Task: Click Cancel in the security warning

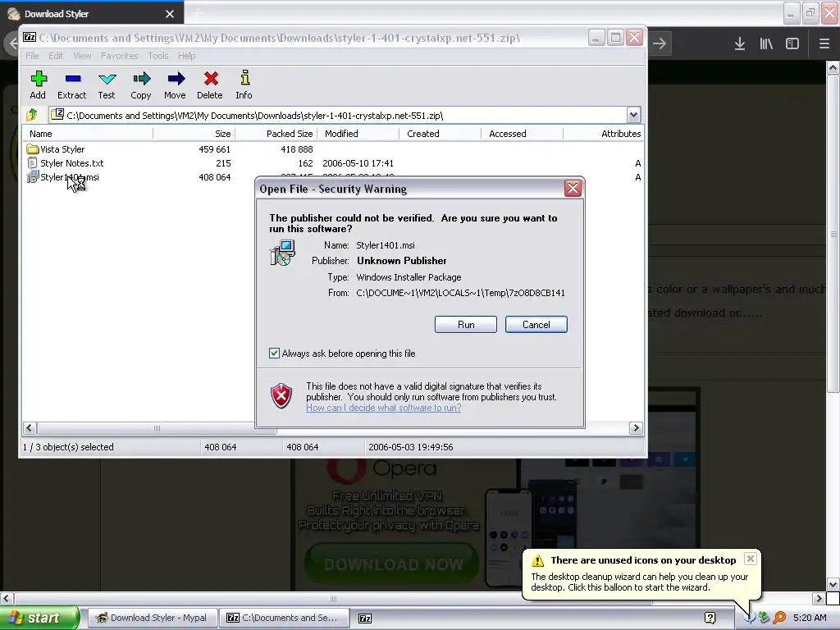Action: pyautogui.click(x=536, y=325)
